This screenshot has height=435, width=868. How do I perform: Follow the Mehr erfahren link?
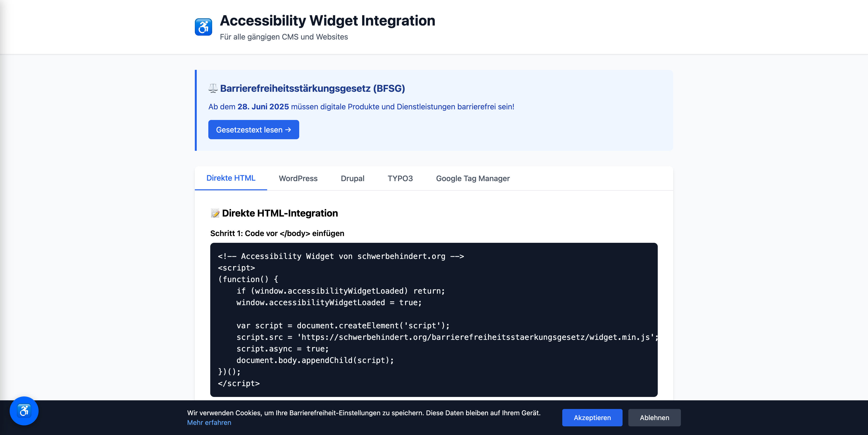pos(209,422)
